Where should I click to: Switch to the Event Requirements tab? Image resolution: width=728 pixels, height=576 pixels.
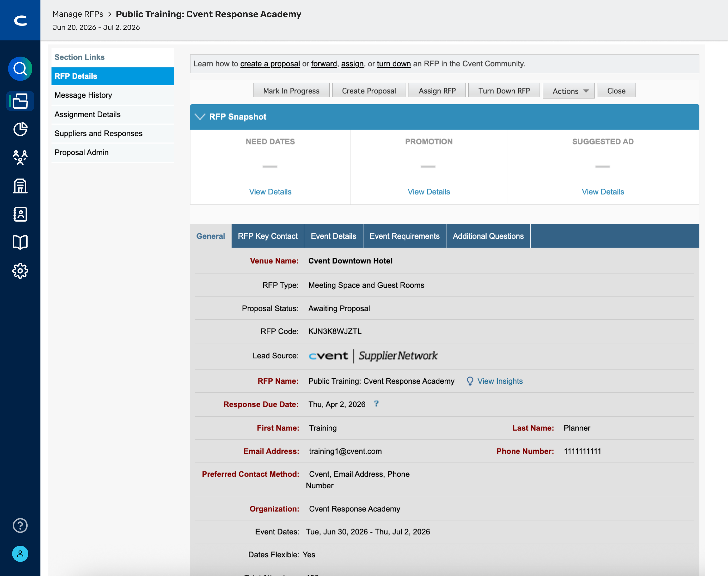point(404,236)
